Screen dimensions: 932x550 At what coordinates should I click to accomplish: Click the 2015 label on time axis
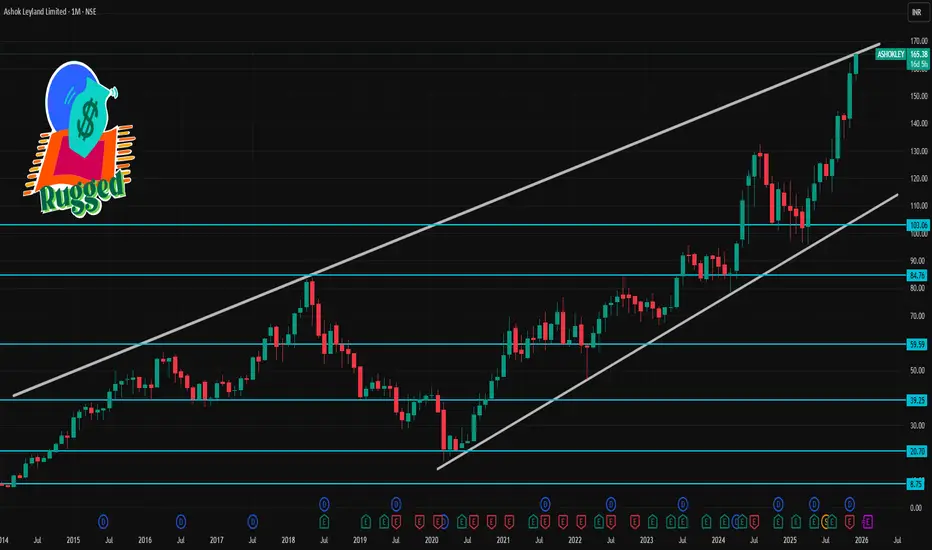73,540
